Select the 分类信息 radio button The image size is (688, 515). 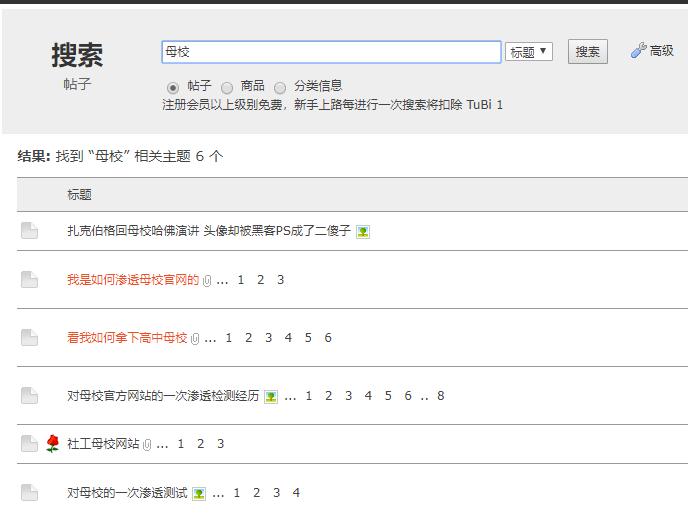(x=280, y=88)
